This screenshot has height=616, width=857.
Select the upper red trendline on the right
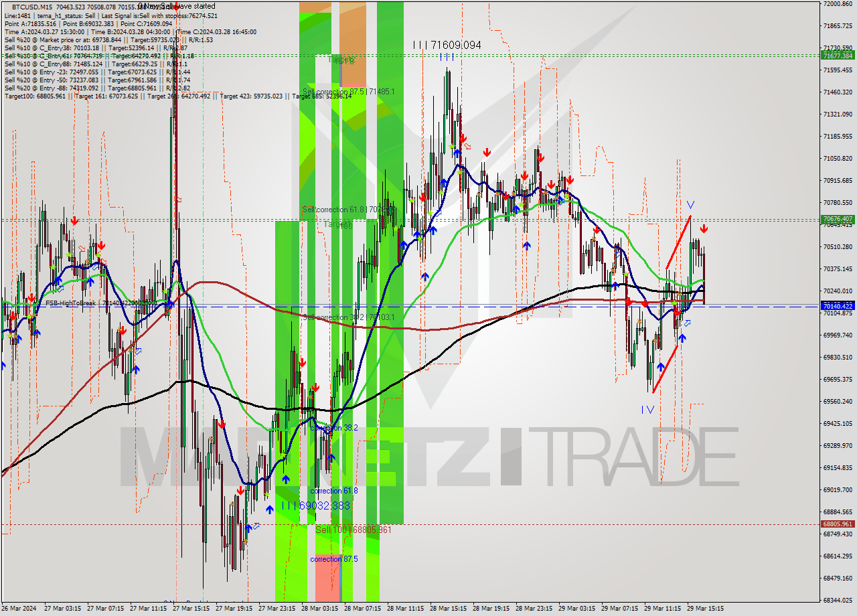pyautogui.click(x=678, y=242)
